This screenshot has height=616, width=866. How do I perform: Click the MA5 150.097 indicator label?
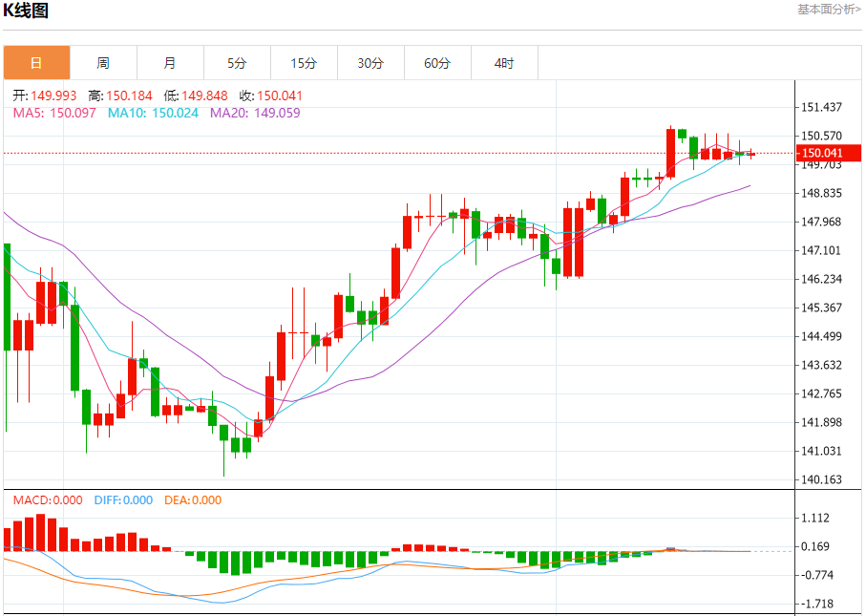point(54,114)
